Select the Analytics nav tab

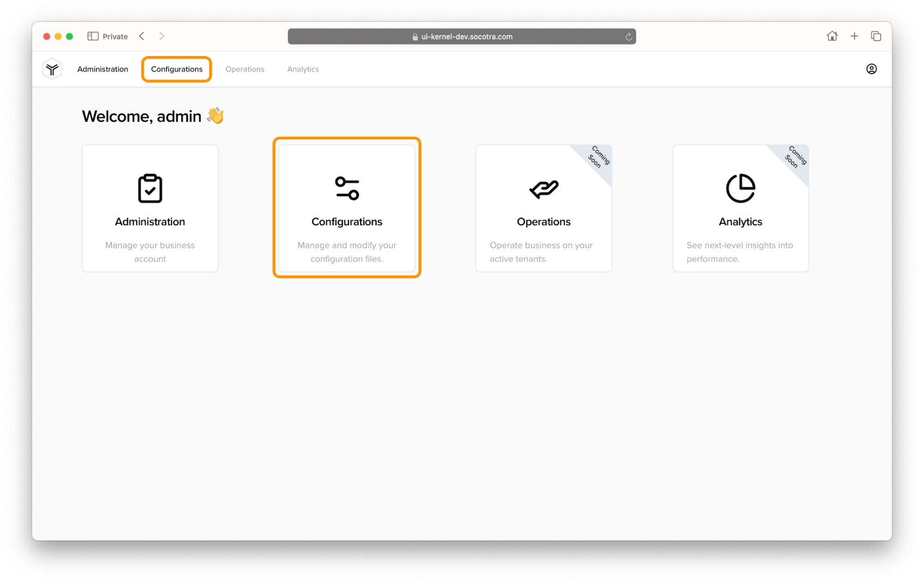pos(303,69)
